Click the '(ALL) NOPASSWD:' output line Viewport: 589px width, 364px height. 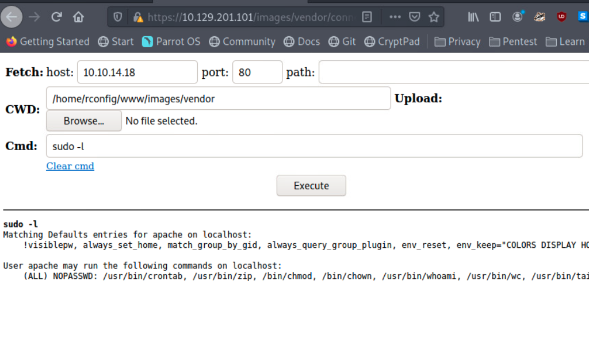[x=306, y=277]
